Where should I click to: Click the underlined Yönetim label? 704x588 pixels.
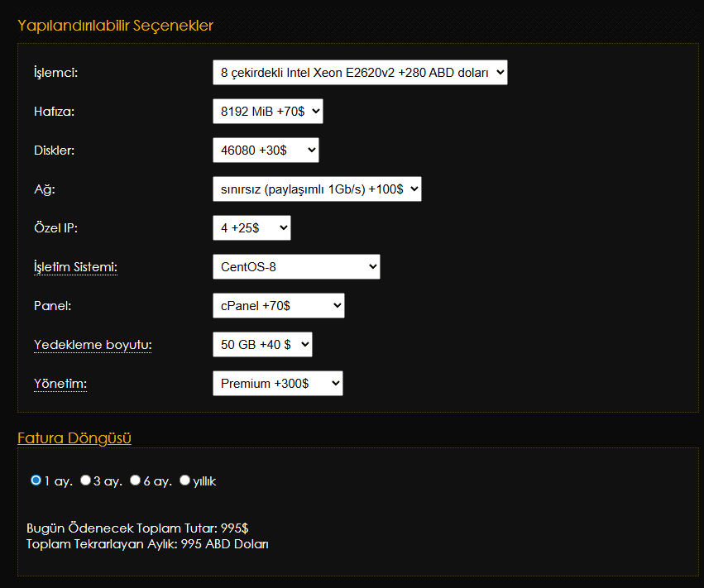point(60,384)
